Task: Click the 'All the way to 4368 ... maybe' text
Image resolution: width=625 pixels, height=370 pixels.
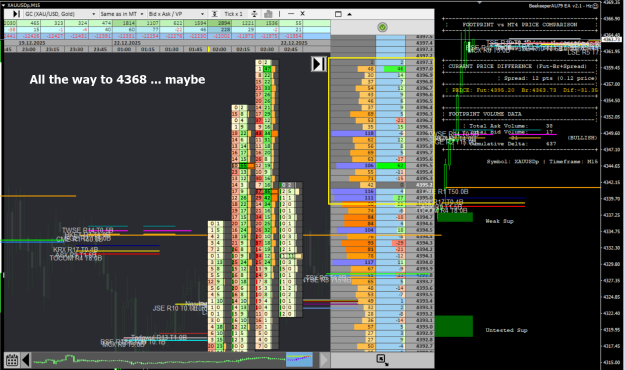Action: point(117,80)
